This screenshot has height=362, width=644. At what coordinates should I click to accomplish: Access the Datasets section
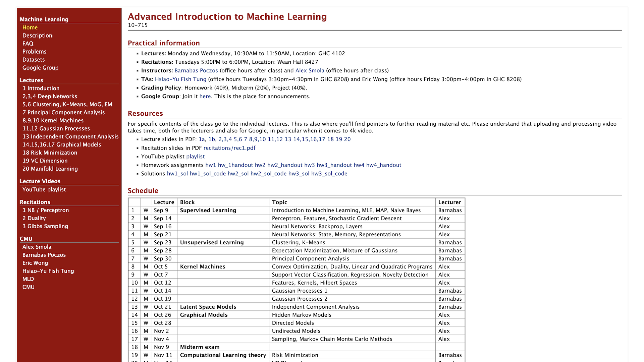coord(33,60)
